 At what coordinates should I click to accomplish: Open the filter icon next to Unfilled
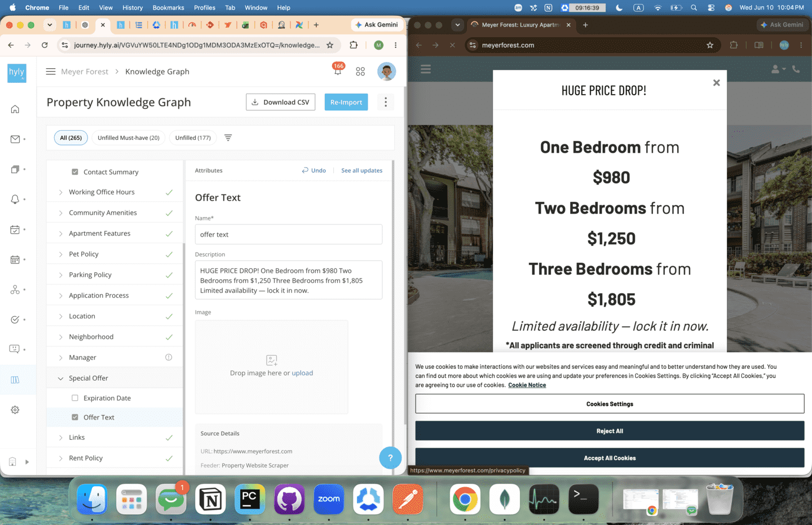(228, 138)
